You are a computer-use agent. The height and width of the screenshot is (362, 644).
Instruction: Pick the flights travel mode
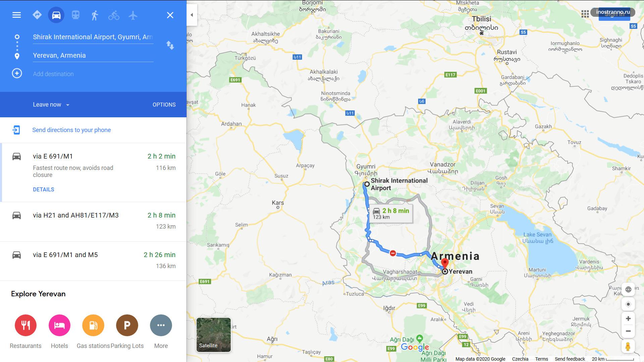pyautogui.click(x=133, y=15)
